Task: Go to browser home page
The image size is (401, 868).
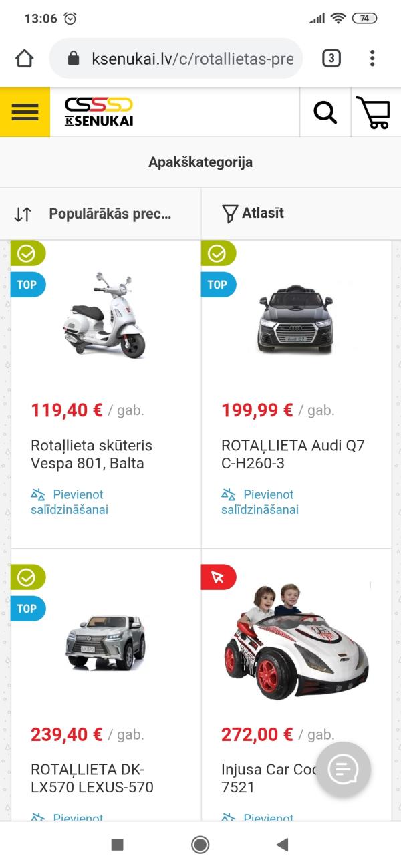Action: coord(25,59)
